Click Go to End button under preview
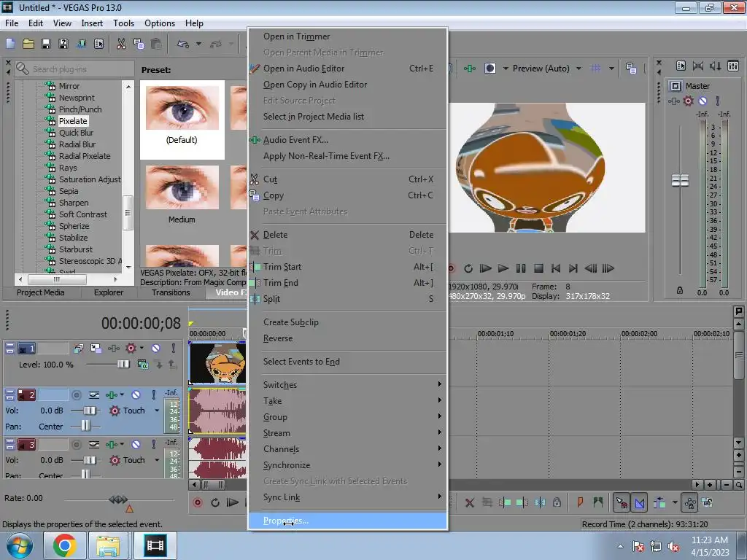This screenshot has height=560, width=747. point(573,268)
